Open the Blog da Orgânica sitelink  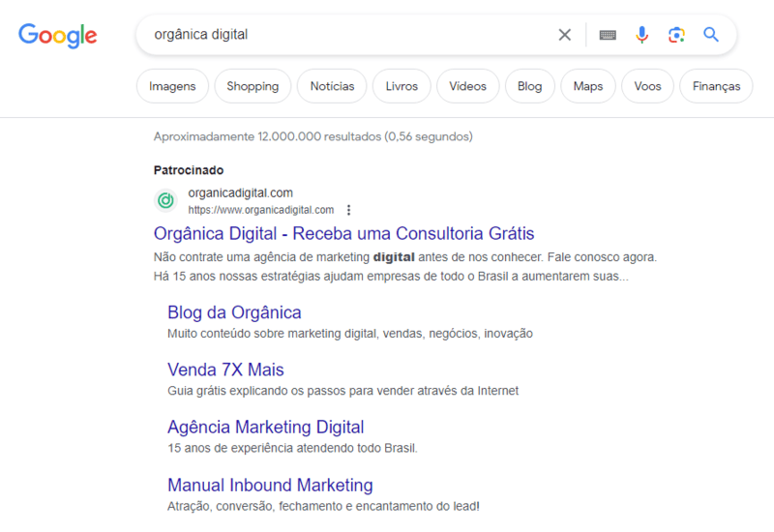(x=234, y=312)
